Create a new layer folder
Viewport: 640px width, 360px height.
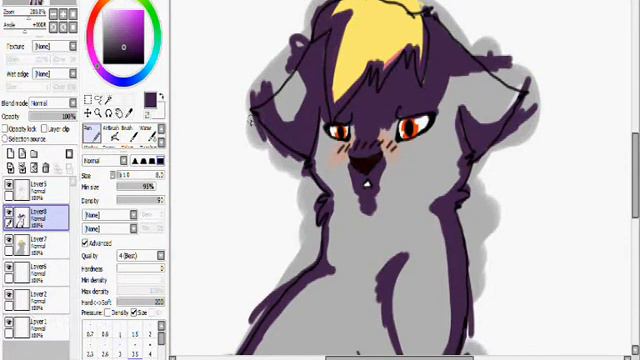pos(34,153)
